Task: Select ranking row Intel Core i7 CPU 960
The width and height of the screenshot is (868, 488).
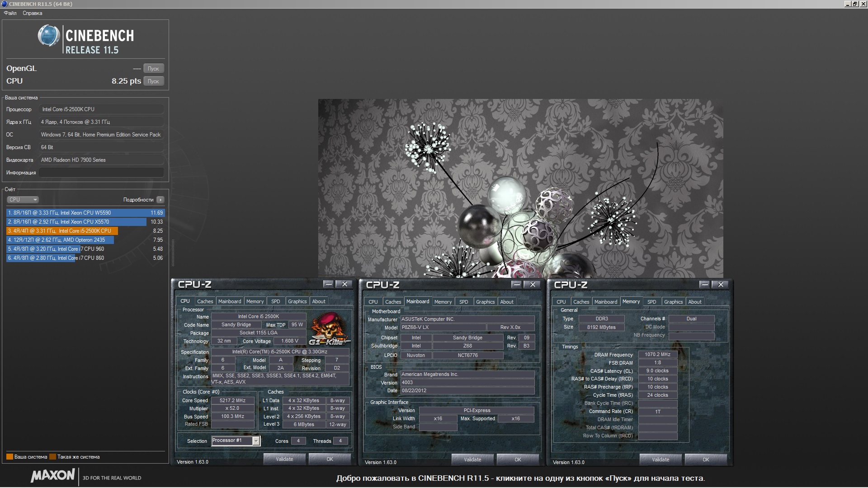Action: (x=85, y=249)
